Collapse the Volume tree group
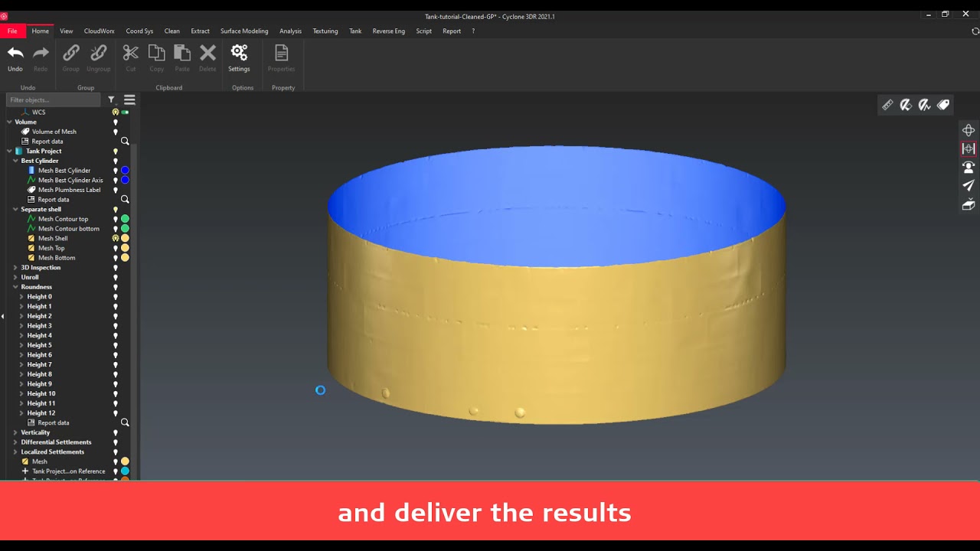The image size is (980, 551). (9, 122)
